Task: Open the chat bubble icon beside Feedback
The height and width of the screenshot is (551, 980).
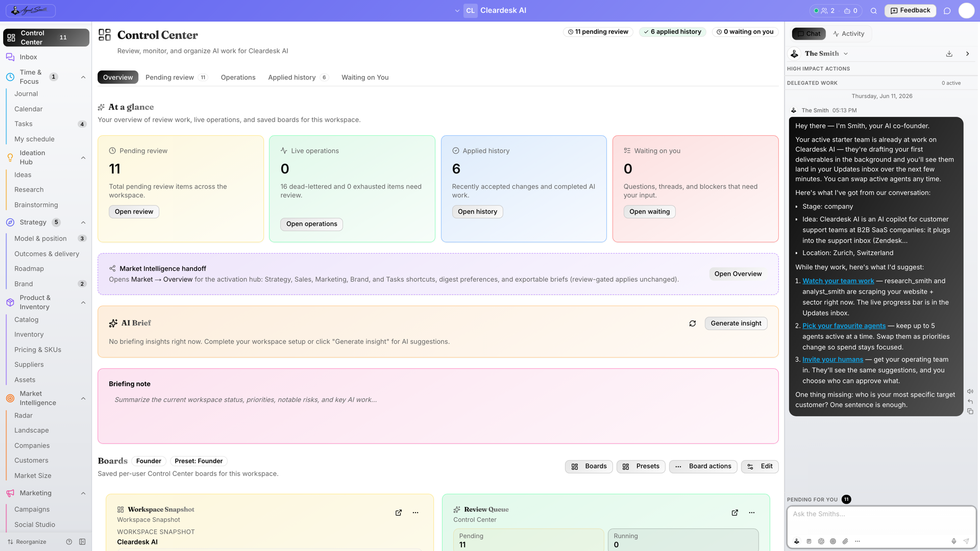Action: coord(947,11)
